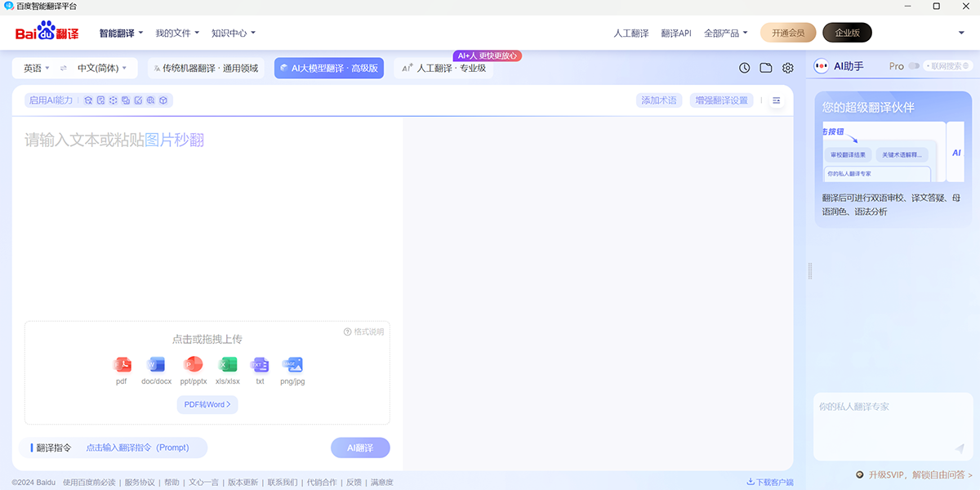Open PDF转Word conversion
Viewport: 980px width, 490px height.
[x=207, y=404]
